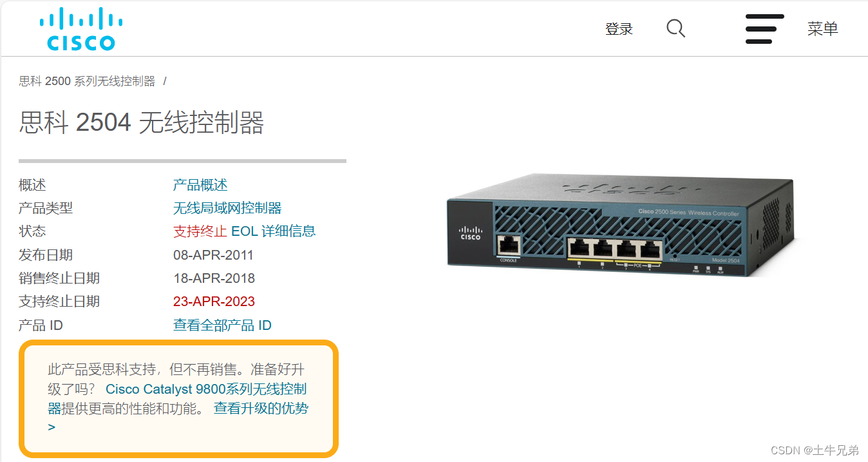Click the > chevron after upgrade benefits
This screenshot has height=462, width=868.
click(x=52, y=427)
